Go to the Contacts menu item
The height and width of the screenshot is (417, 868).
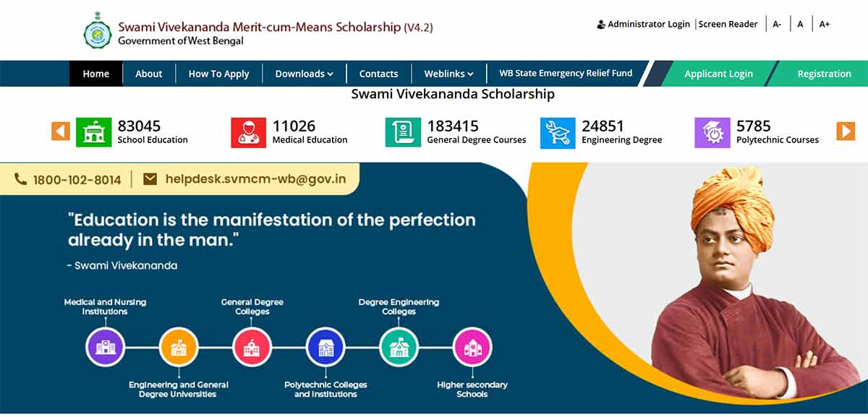pyautogui.click(x=378, y=74)
